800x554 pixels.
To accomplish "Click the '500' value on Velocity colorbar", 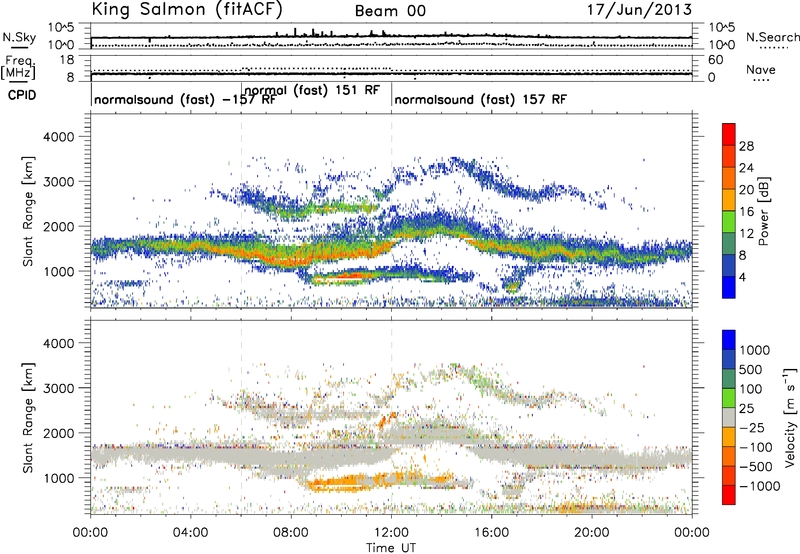I will click(x=753, y=370).
